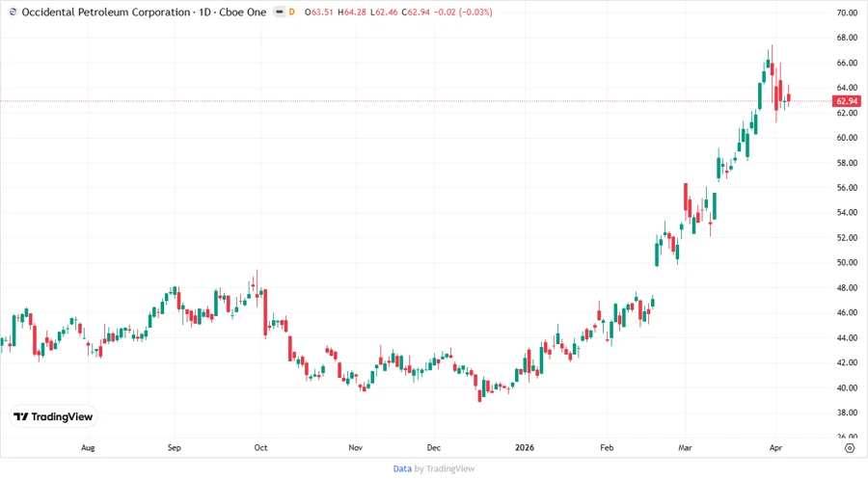Screen dimensions: 868x480
Task: Click the 2026 label on time axis
Action: (x=525, y=447)
